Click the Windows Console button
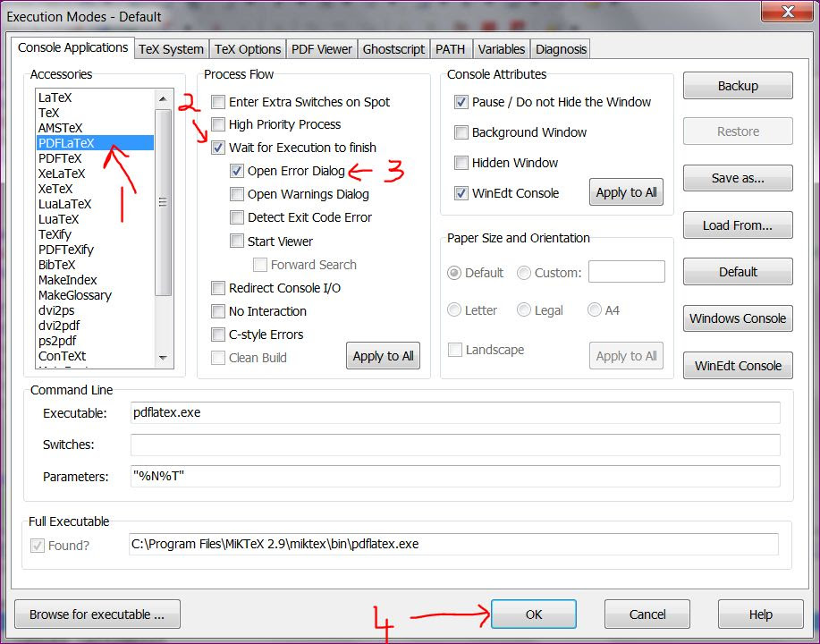Screen dimensions: 820x644 (738, 318)
